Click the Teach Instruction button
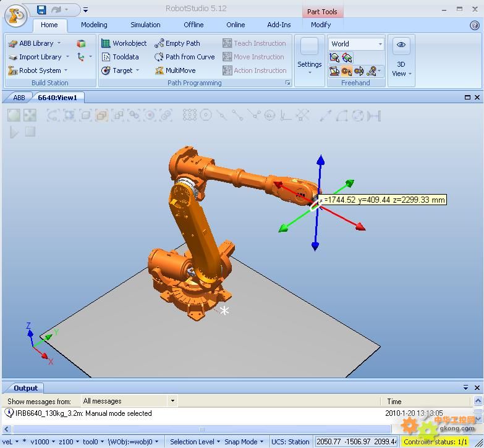The height and width of the screenshot is (448, 484). coord(254,43)
